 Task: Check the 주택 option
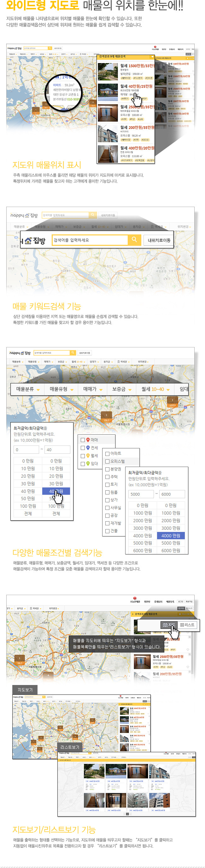pyautogui.click(x=107, y=477)
